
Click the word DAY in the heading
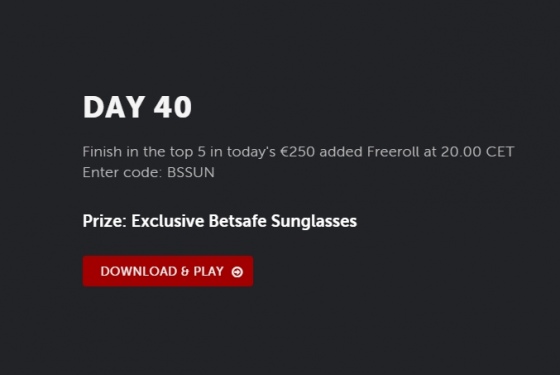tap(114, 107)
